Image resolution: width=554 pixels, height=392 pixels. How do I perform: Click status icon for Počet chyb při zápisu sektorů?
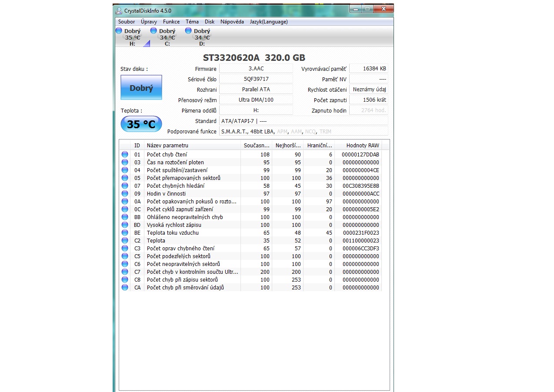point(125,279)
